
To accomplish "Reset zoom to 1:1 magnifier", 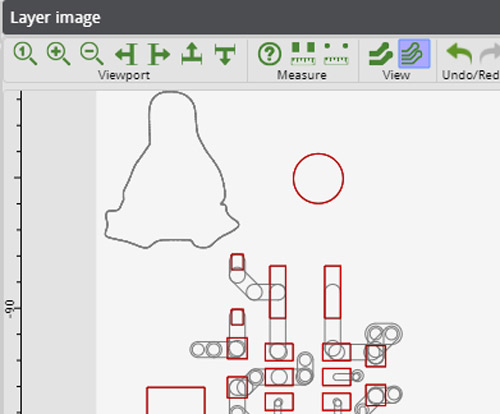I will 25,54.
